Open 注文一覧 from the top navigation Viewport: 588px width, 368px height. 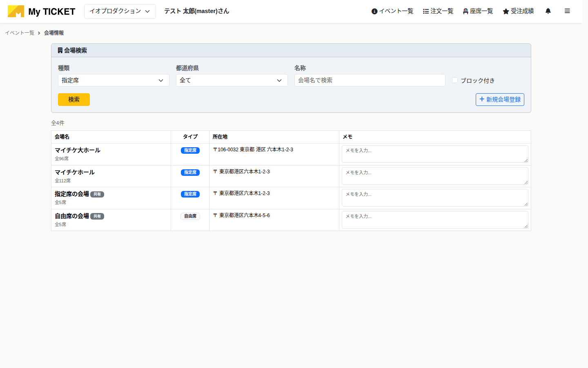point(438,11)
